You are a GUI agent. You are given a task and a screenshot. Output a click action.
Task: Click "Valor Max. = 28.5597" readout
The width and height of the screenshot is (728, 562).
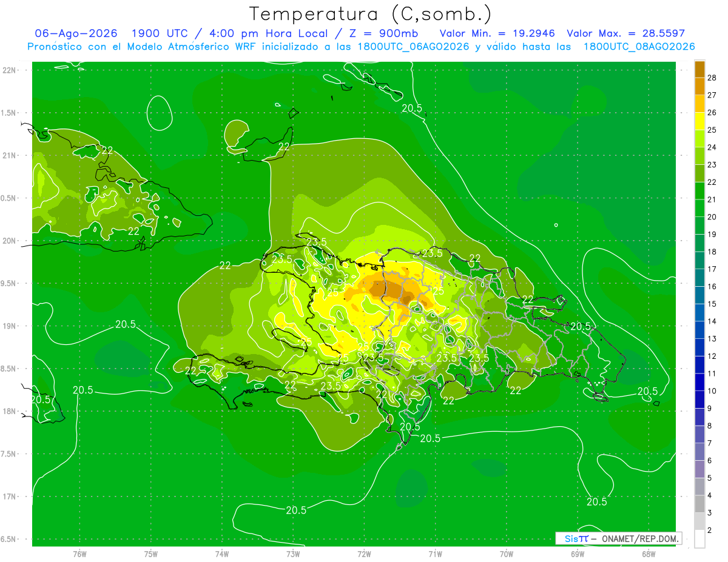click(626, 33)
